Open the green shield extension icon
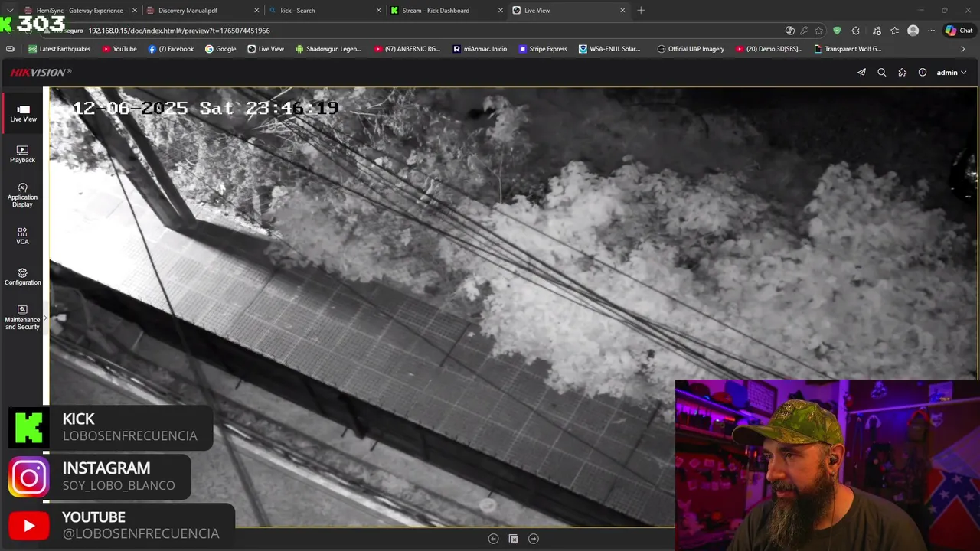980x551 pixels. click(837, 31)
